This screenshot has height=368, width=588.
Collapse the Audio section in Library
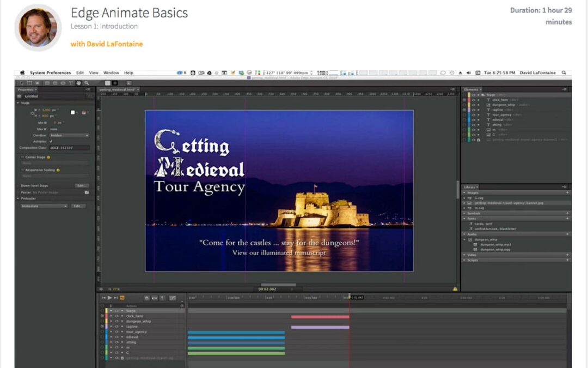(464, 234)
